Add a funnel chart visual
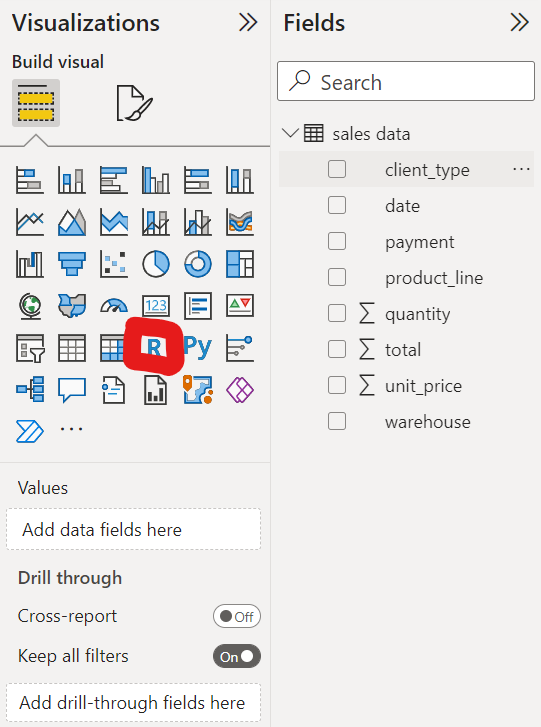This screenshot has height=727, width=541. 71,264
